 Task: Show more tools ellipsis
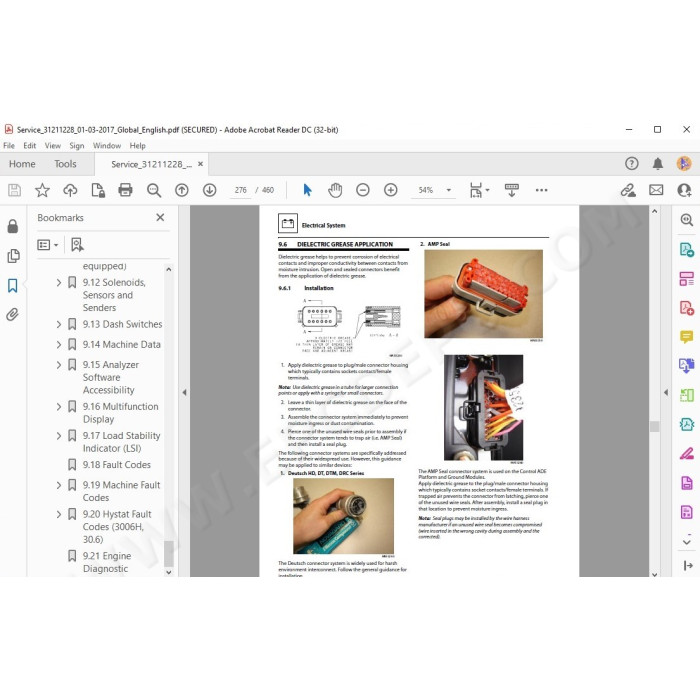pyautogui.click(x=542, y=190)
